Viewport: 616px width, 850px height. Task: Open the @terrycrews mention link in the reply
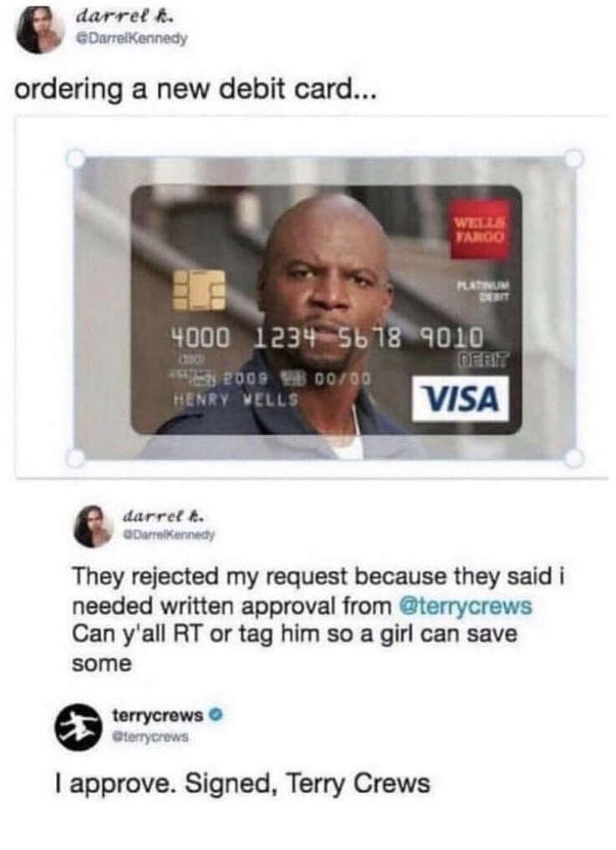tap(466, 605)
